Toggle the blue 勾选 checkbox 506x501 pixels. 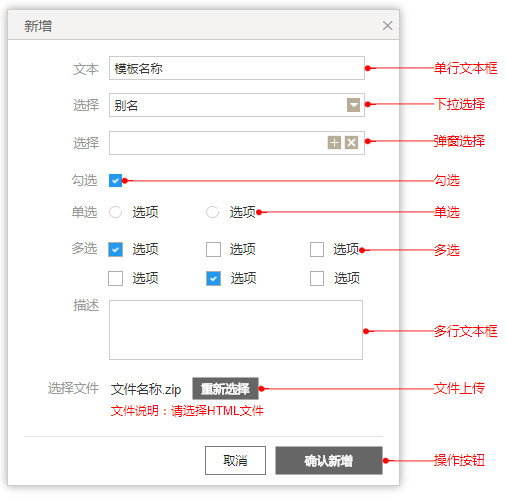(x=115, y=181)
